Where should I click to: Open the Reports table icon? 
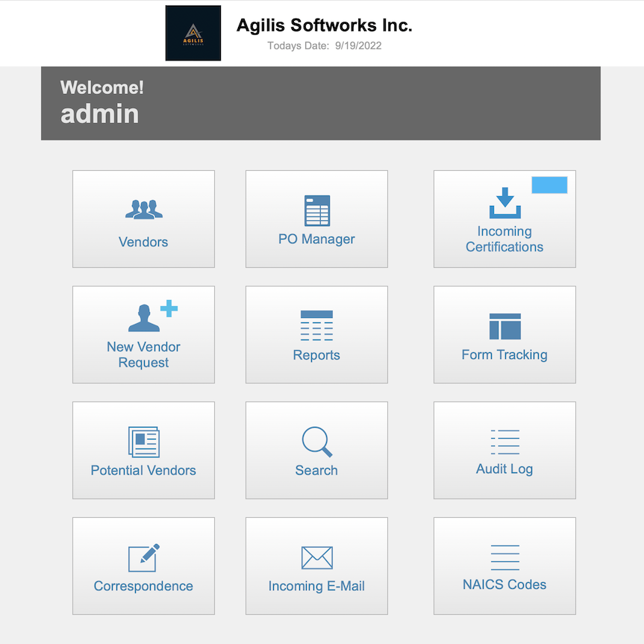tap(316, 326)
